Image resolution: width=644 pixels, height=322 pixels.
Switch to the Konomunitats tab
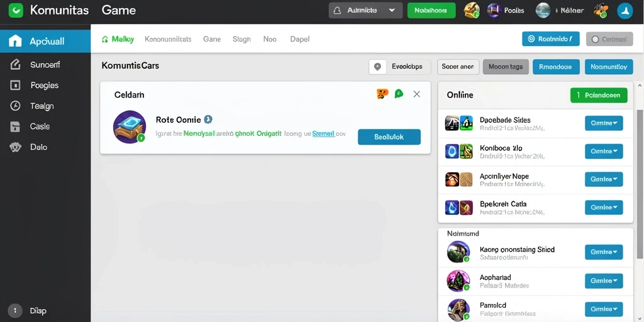168,40
